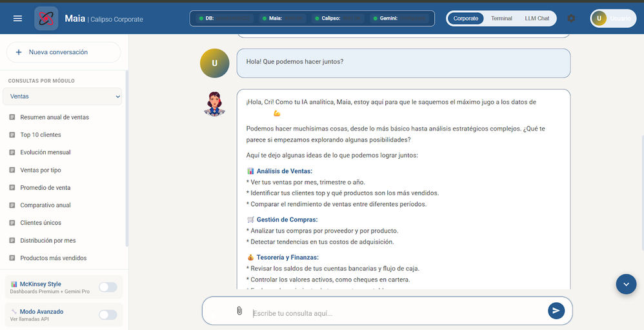This screenshot has height=330, width=644.
Task: Click the document icon beside Distribución por mes
Action: click(x=12, y=240)
